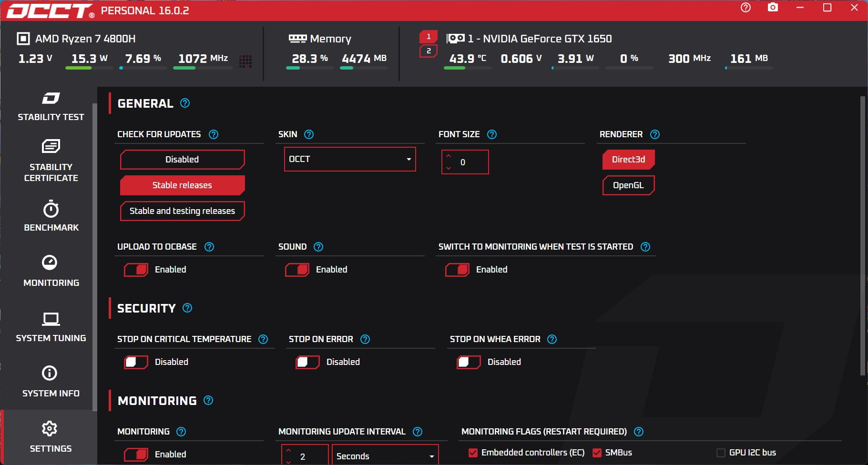Select the OpenGL renderer
The height and width of the screenshot is (465, 868).
pos(628,185)
